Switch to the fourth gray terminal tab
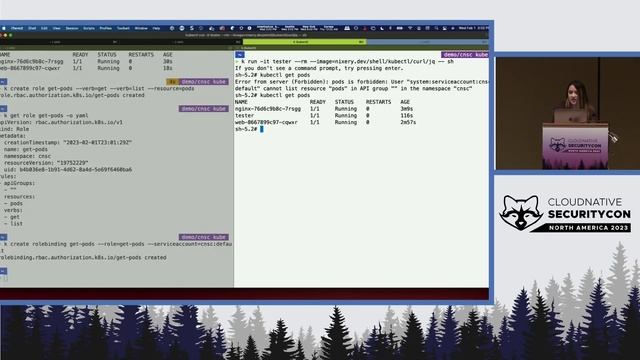Viewport: 640px width, 360px height. pos(427,42)
